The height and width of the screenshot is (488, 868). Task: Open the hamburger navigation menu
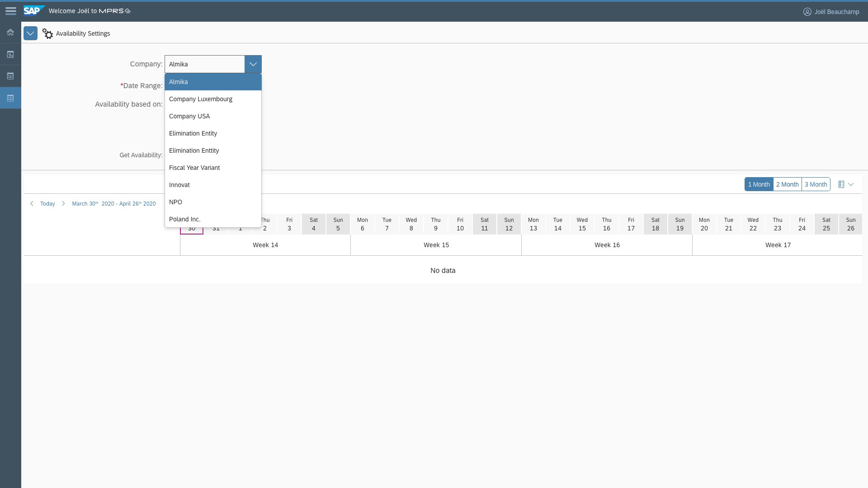tap(10, 11)
